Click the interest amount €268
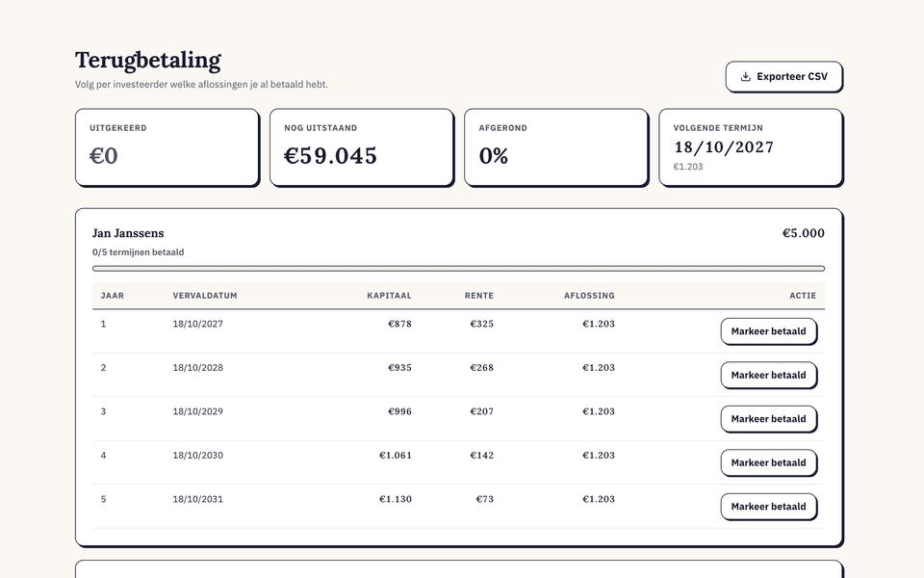This screenshot has height=578, width=924. (482, 367)
